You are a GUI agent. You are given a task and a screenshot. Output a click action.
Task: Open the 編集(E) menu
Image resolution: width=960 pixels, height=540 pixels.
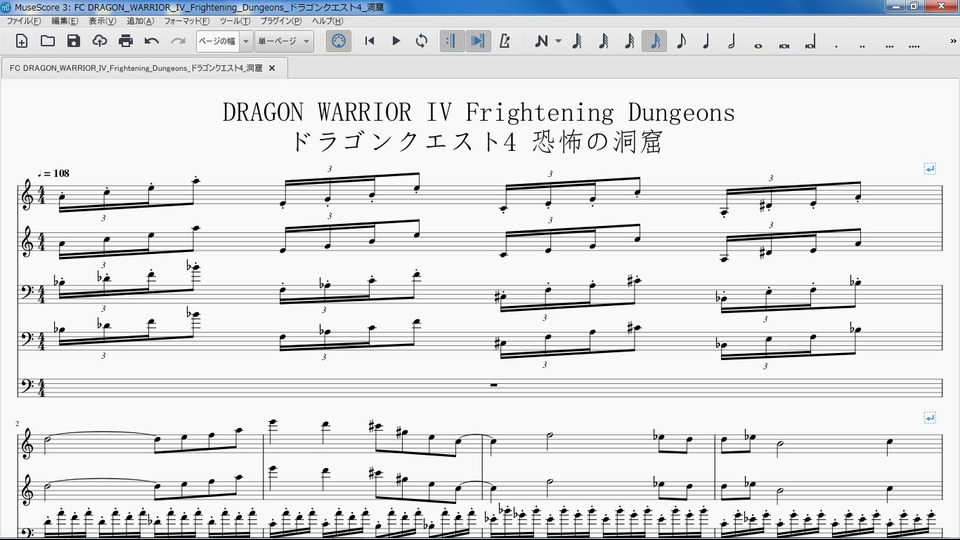click(64, 21)
